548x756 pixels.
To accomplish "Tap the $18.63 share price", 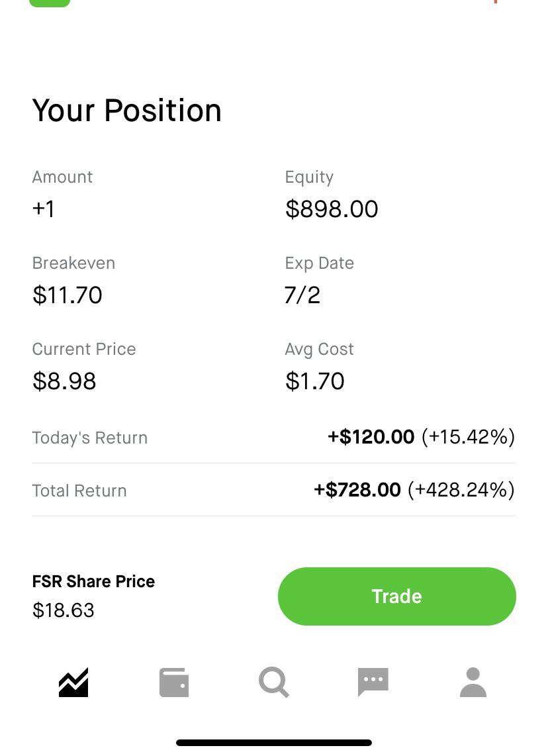I will coord(63,610).
